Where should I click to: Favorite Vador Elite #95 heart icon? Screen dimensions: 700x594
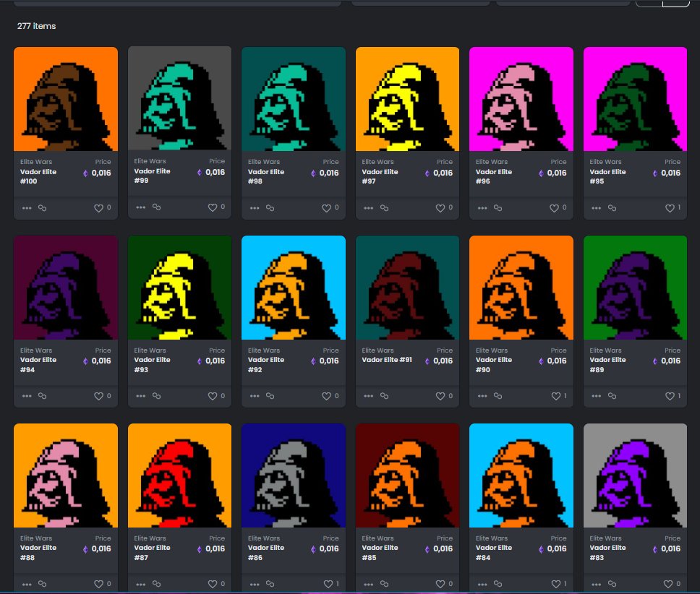click(670, 208)
